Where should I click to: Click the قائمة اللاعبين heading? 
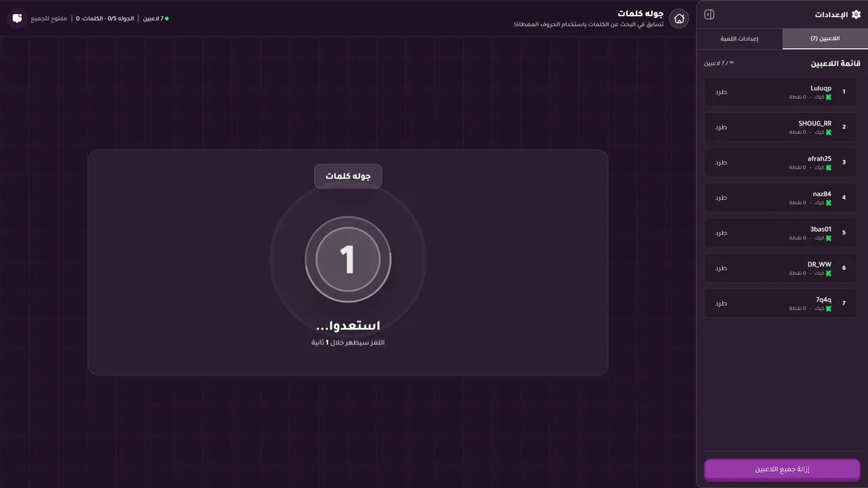coord(835,64)
